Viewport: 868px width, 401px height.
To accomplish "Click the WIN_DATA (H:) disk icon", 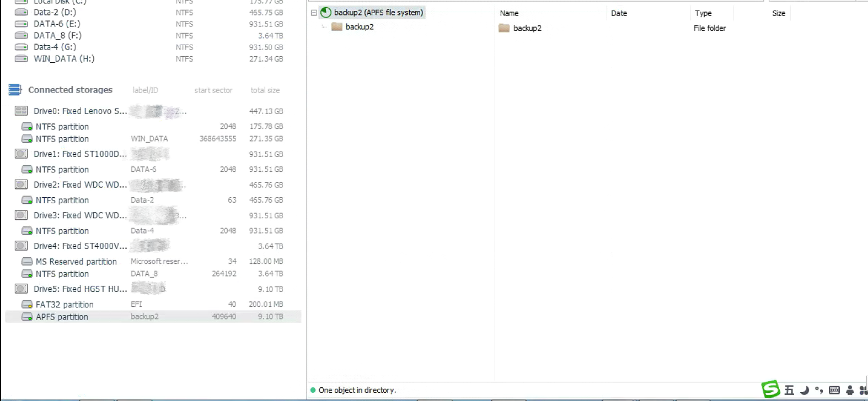I will [21, 58].
